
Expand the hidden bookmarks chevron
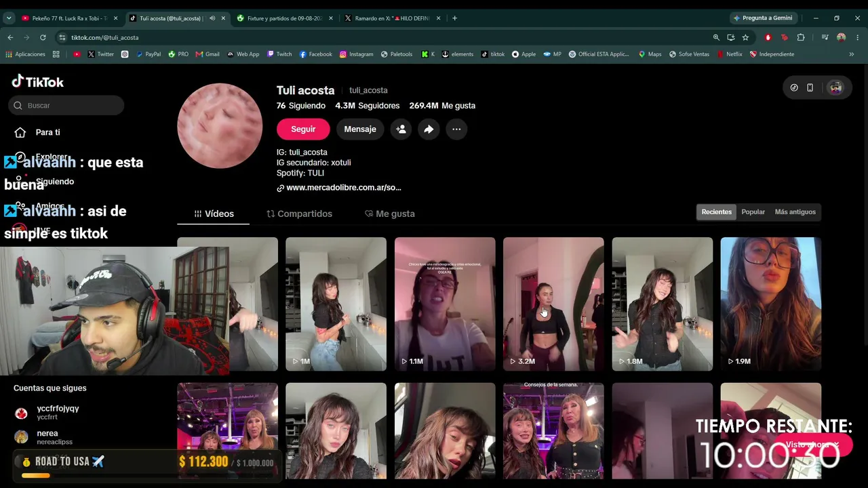point(852,54)
